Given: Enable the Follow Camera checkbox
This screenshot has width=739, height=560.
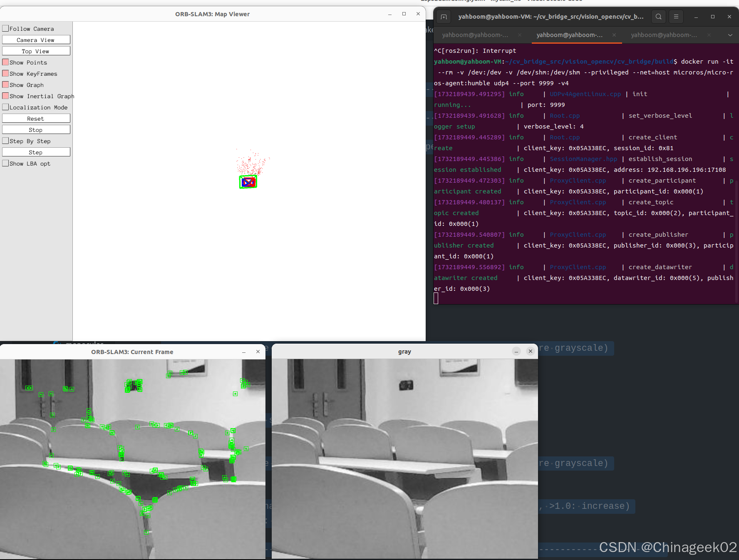Looking at the screenshot, I should click(5, 28).
